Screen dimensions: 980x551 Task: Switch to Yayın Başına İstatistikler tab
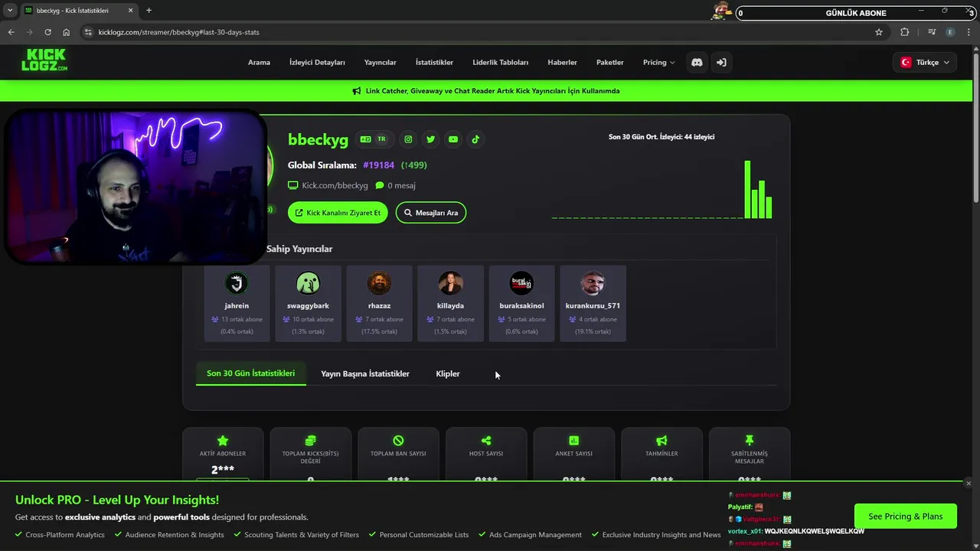click(365, 373)
